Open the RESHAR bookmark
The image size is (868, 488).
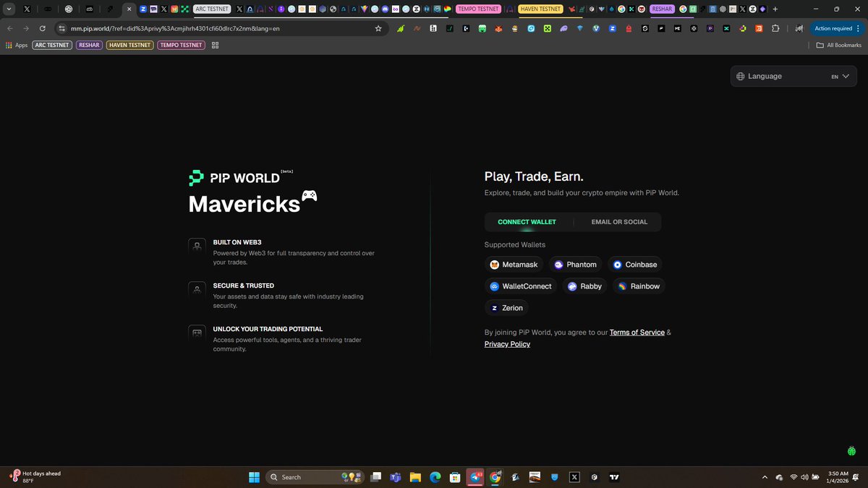(89, 45)
